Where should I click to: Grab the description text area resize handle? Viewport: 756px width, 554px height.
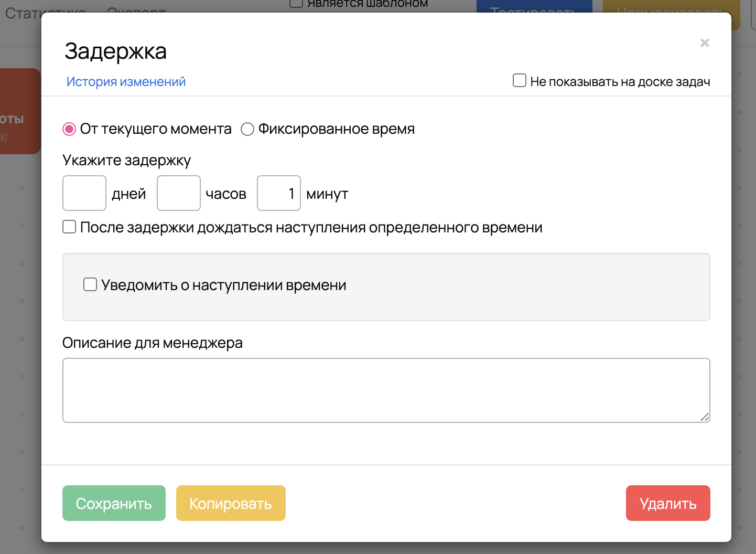click(705, 417)
